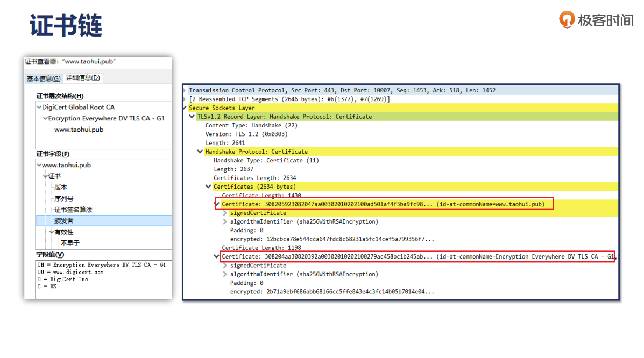Image resolution: width=644 pixels, height=358 pixels.
Task: Switch to the 基本信息(G) tab
Action: pos(44,78)
